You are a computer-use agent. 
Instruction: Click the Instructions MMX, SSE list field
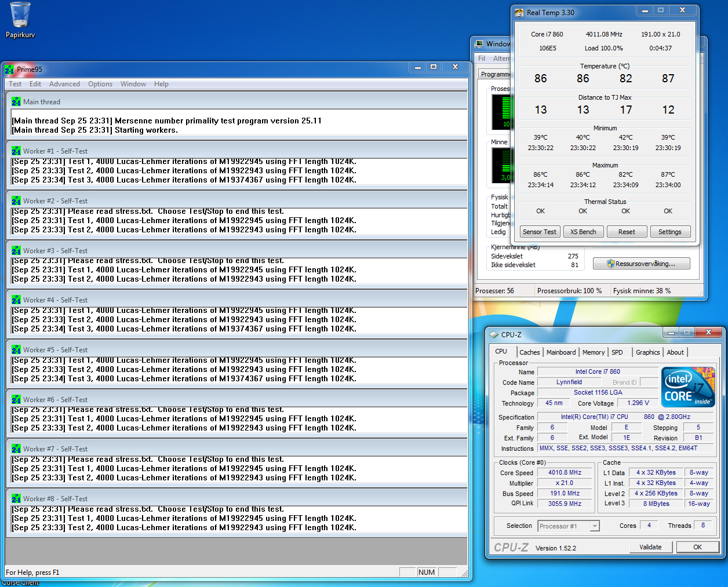626,448
